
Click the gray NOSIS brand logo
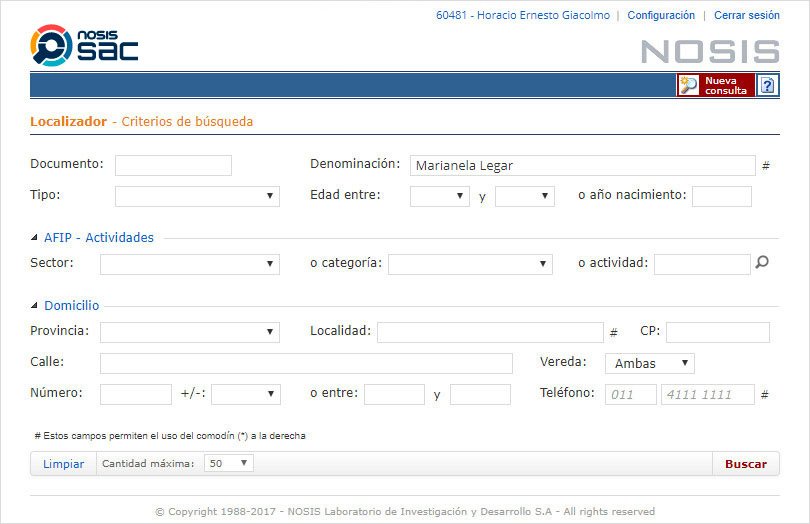[710, 52]
